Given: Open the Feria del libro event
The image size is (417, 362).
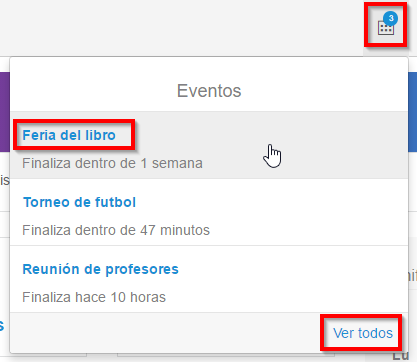Looking at the screenshot, I should (x=69, y=135).
